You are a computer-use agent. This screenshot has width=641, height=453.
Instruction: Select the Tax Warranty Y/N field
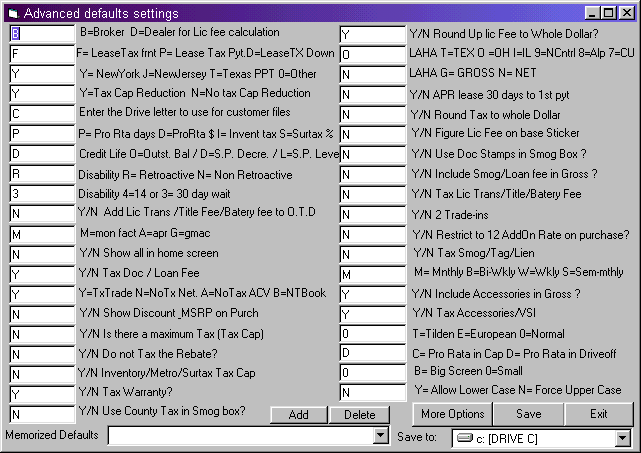click(x=41, y=394)
